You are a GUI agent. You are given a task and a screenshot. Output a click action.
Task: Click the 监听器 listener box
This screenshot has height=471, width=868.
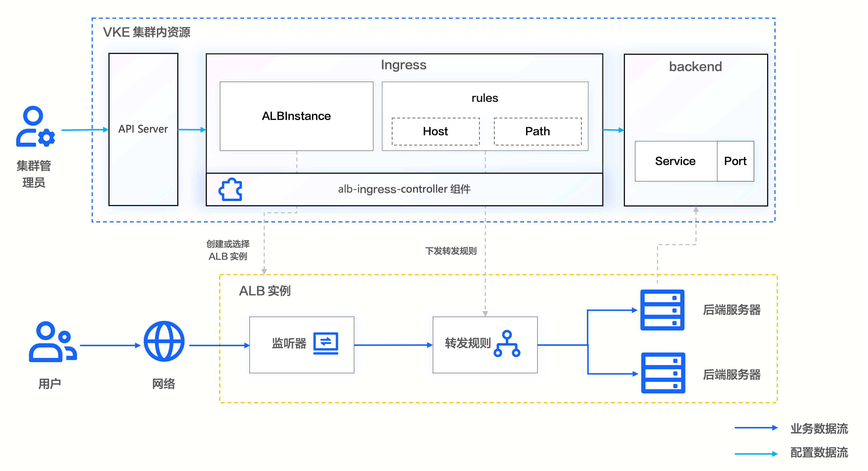(302, 345)
